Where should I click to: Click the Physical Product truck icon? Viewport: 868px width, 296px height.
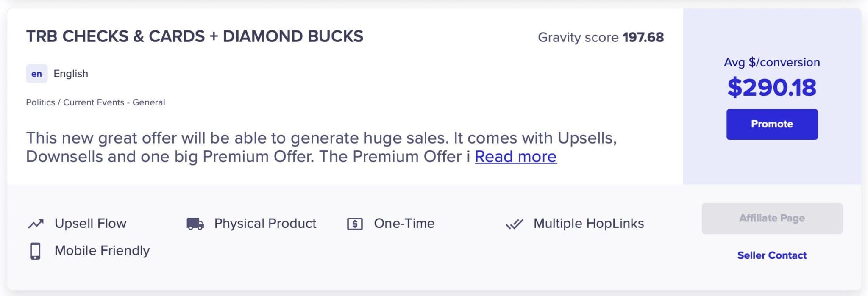point(195,224)
